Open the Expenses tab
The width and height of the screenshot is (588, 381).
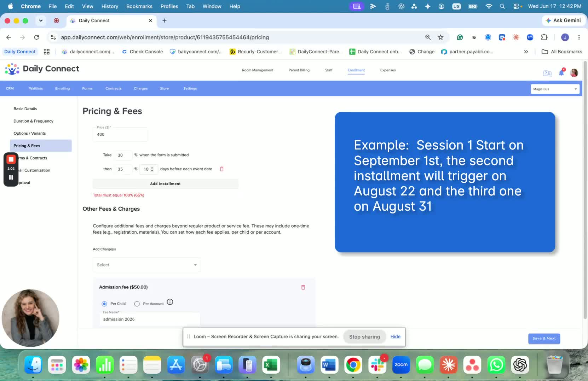(388, 70)
